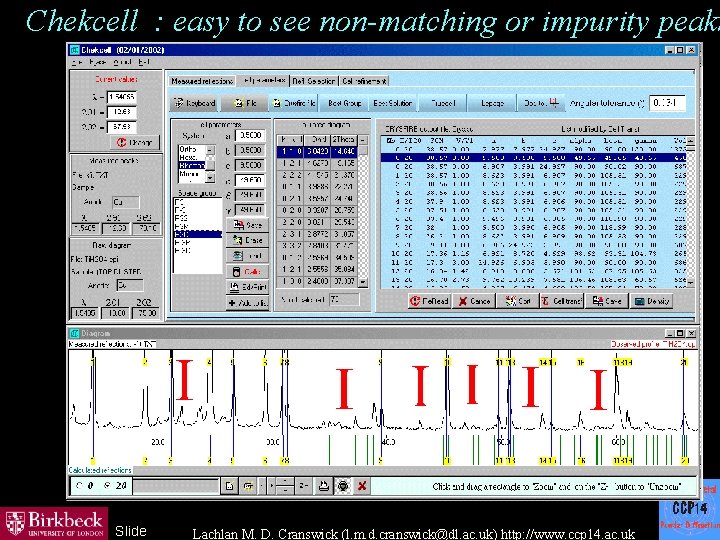
Task: Click the right-arrow pan button in the Diagram toolbar
Action: click(x=271, y=486)
